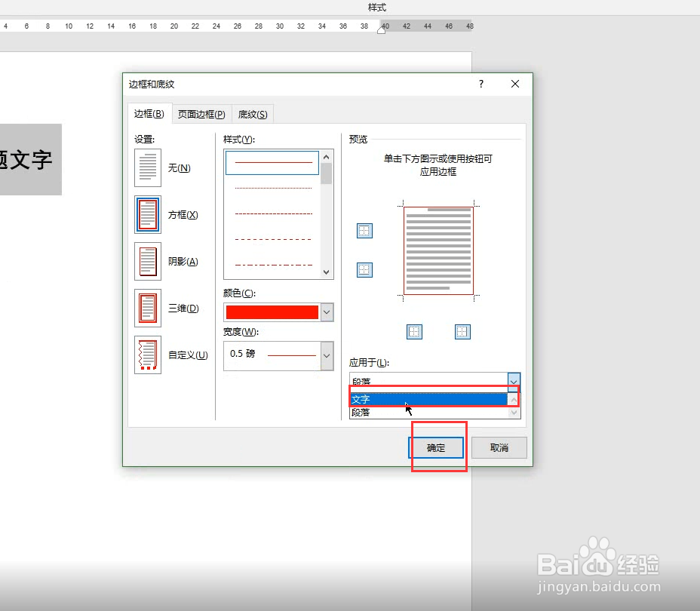Expand the 宽度(W) width dropdown

click(x=327, y=356)
